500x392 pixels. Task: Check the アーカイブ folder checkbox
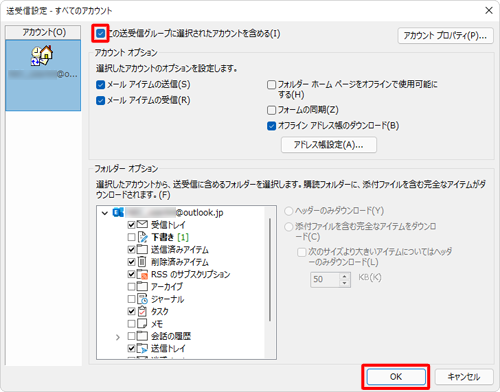click(x=131, y=287)
